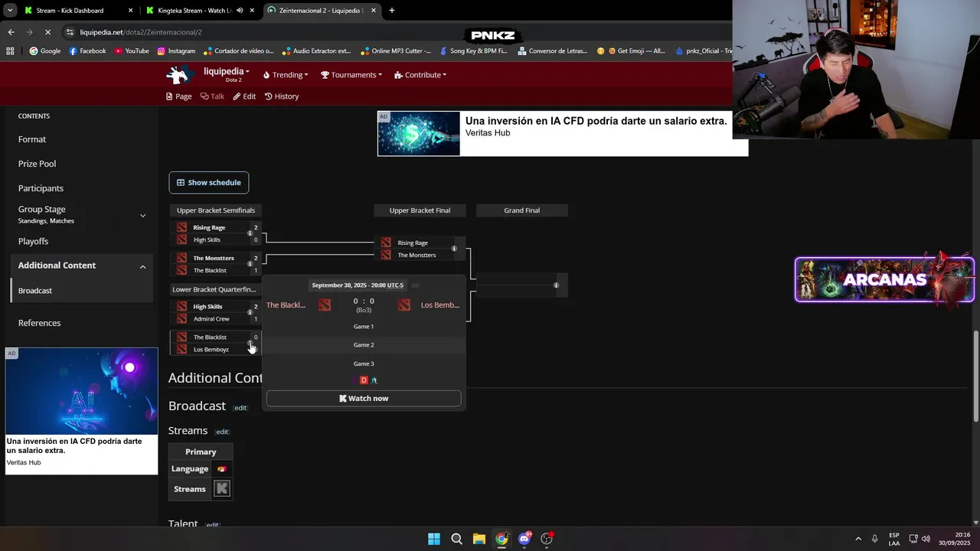The image size is (980, 551).
Task: Open the Contribute menu
Action: coord(420,75)
